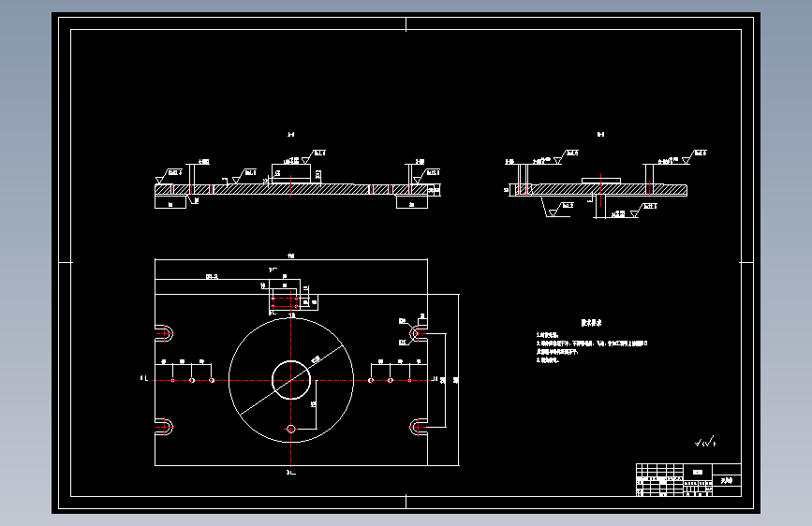Select the diagonal diameter line across the large circle
Screen dimensions: 812x526
point(291,381)
